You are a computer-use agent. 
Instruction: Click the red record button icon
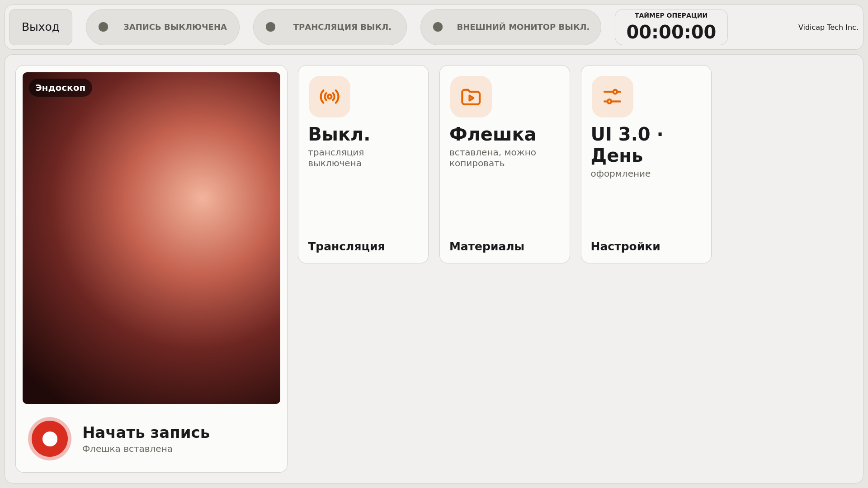pos(50,439)
